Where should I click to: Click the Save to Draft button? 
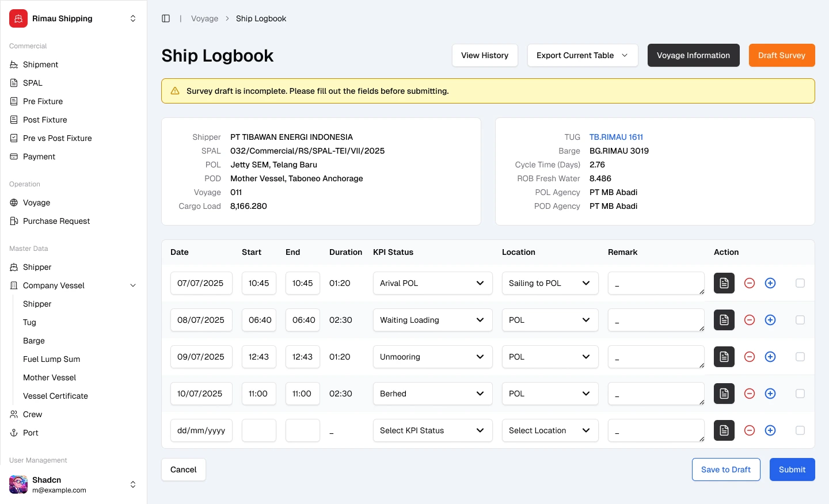click(x=725, y=469)
